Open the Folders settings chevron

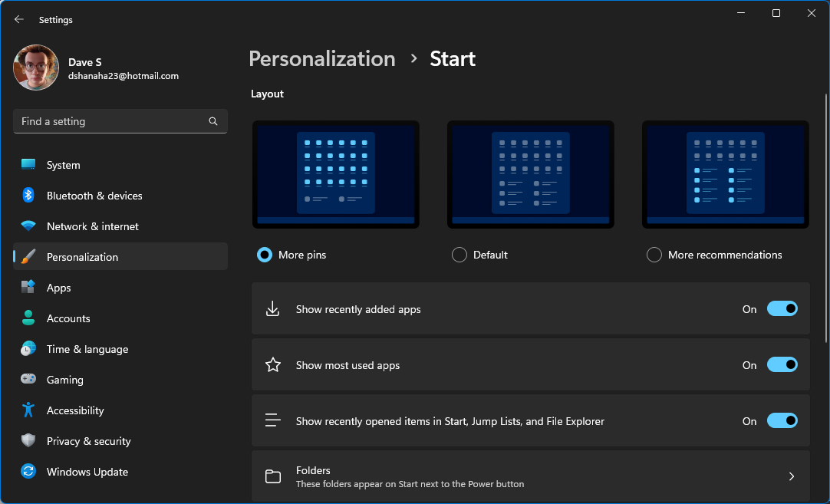tap(791, 476)
